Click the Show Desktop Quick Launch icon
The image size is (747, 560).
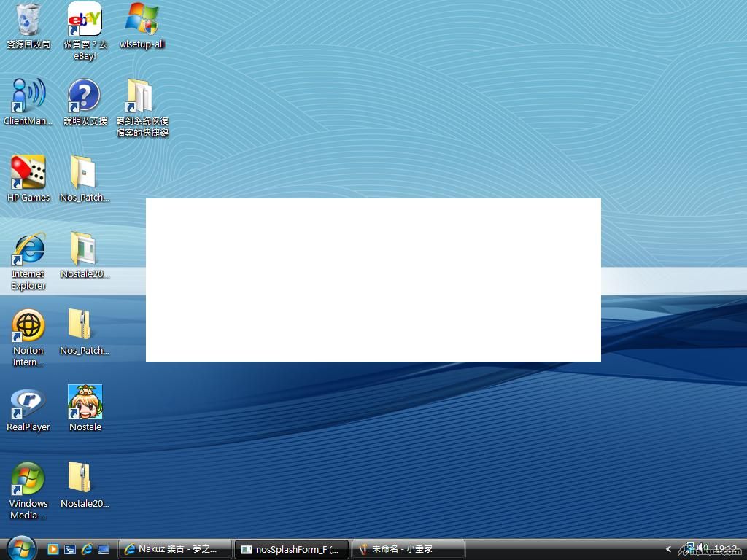point(104,549)
